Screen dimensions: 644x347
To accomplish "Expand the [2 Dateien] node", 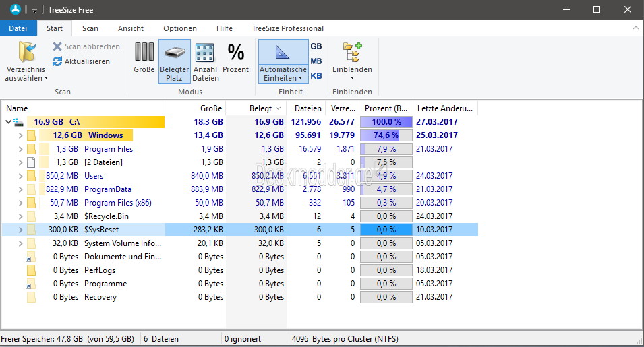I will click(x=20, y=162).
